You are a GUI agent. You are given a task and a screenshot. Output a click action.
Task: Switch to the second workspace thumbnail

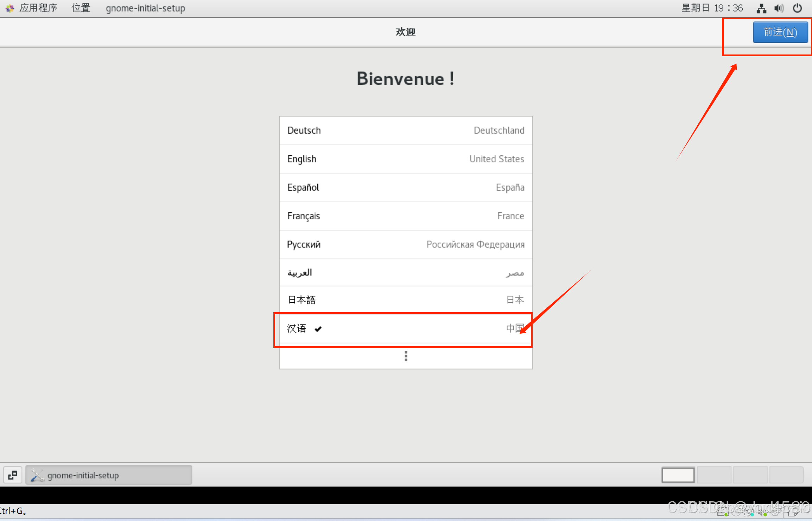[x=714, y=475]
